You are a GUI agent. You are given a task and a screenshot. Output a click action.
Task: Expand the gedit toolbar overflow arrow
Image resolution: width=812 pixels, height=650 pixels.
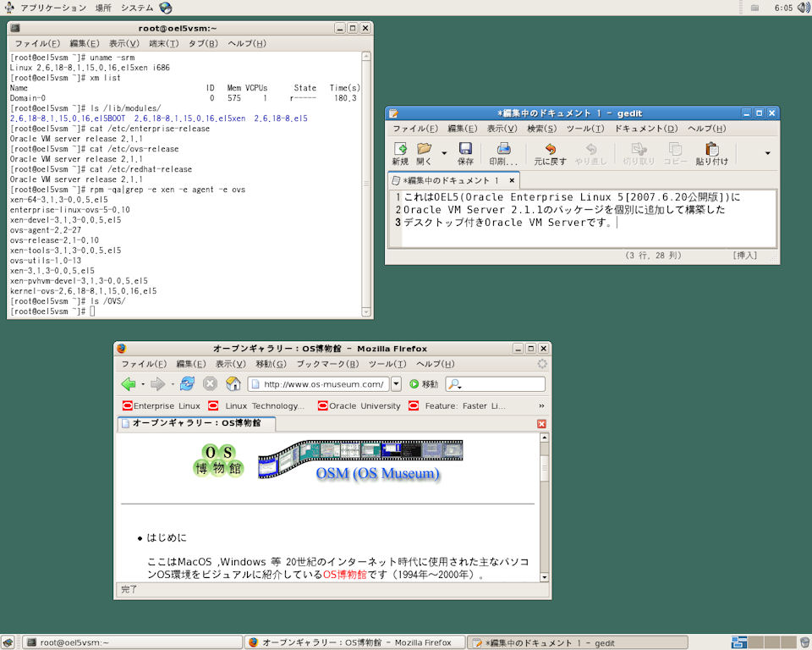pyautogui.click(x=767, y=153)
